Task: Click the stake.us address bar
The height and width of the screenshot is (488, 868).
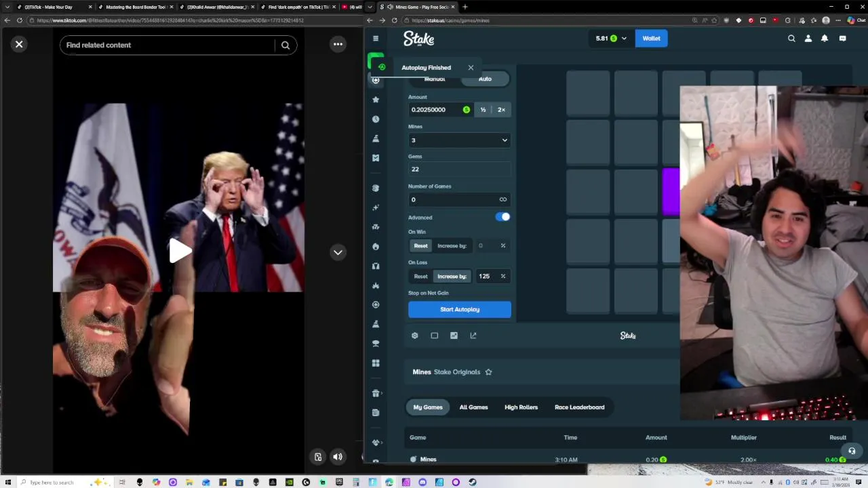Action: coord(542,20)
